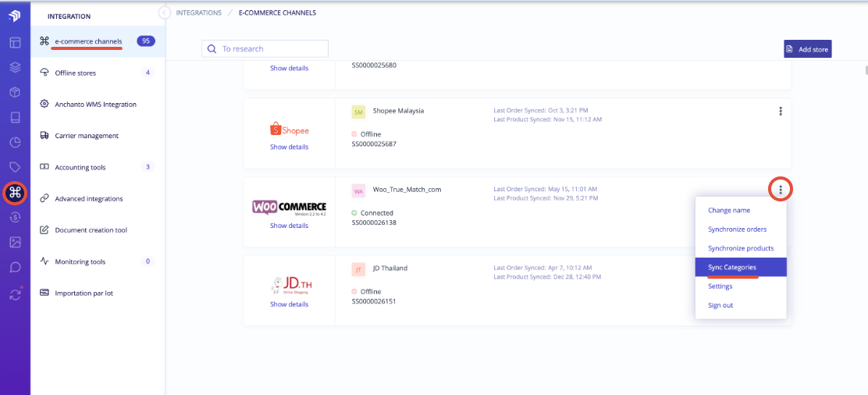Click the store name 'Shopee Malaysia'
This screenshot has width=868, height=395.
pos(399,110)
